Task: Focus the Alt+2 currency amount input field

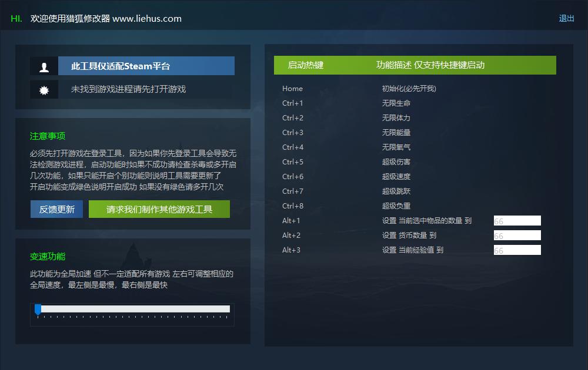Action: tap(517, 235)
